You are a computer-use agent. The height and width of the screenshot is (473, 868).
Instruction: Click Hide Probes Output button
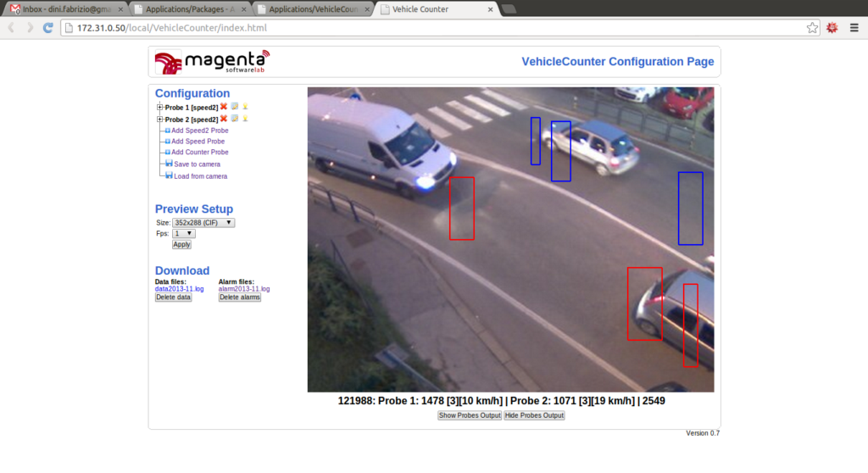534,415
